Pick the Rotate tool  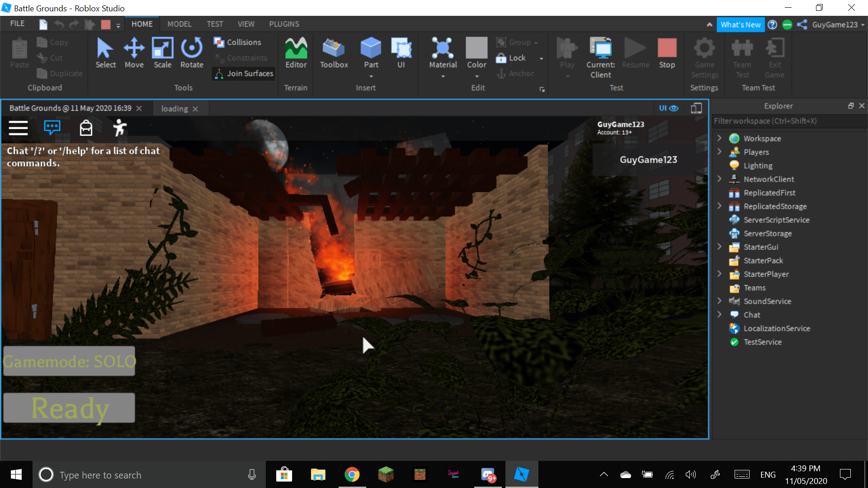coord(192,53)
